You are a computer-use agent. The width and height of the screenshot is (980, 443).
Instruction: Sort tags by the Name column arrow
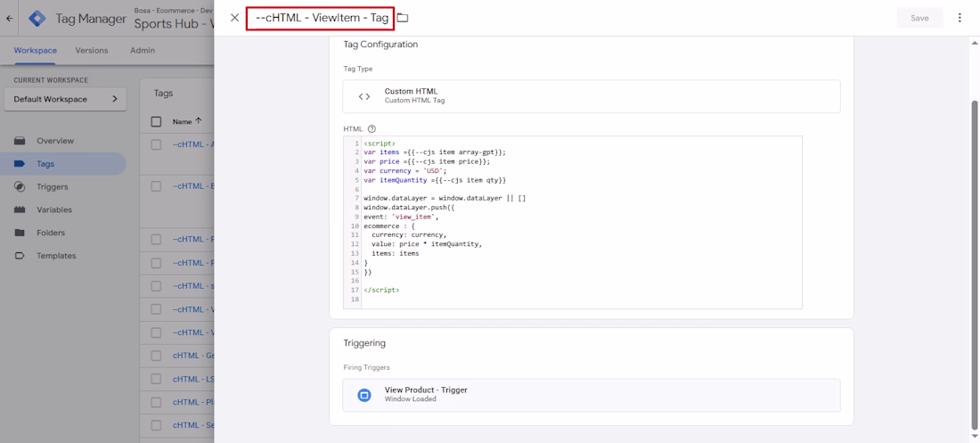click(x=199, y=121)
